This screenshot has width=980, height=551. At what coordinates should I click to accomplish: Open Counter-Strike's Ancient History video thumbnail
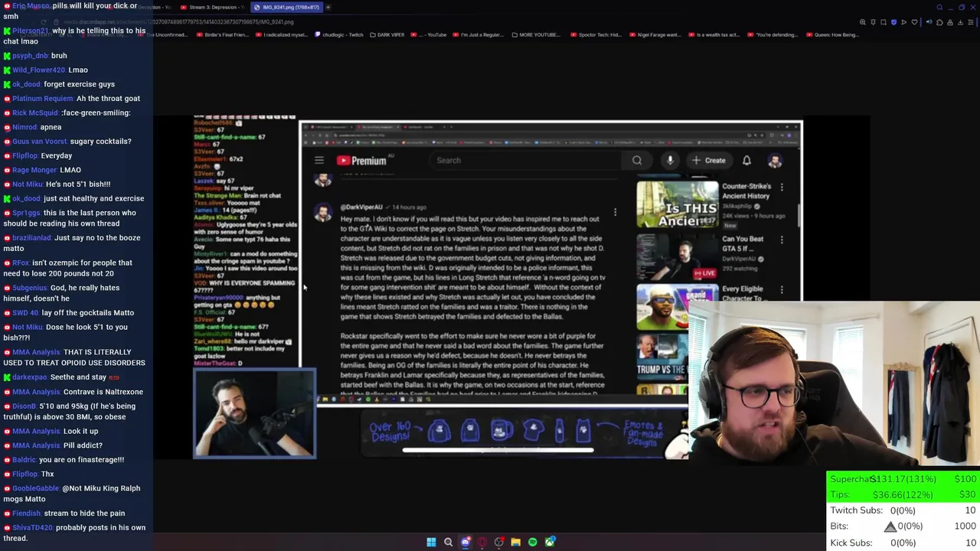click(x=678, y=205)
